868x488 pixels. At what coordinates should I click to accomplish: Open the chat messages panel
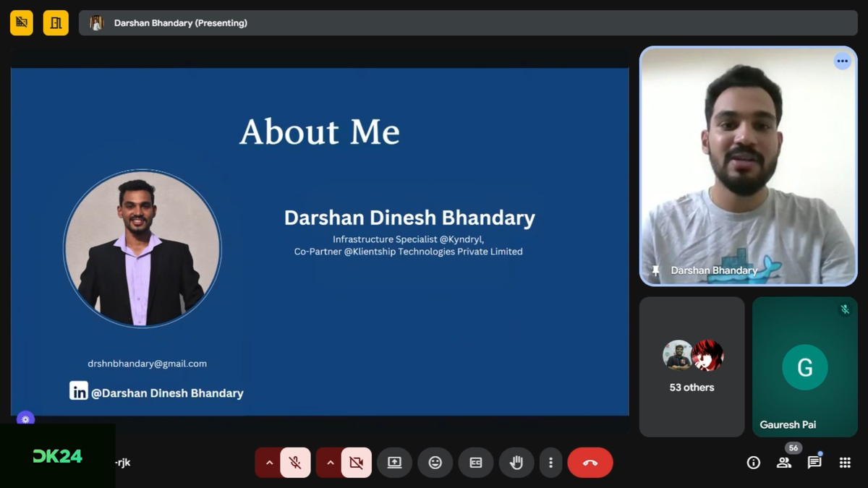coord(814,463)
